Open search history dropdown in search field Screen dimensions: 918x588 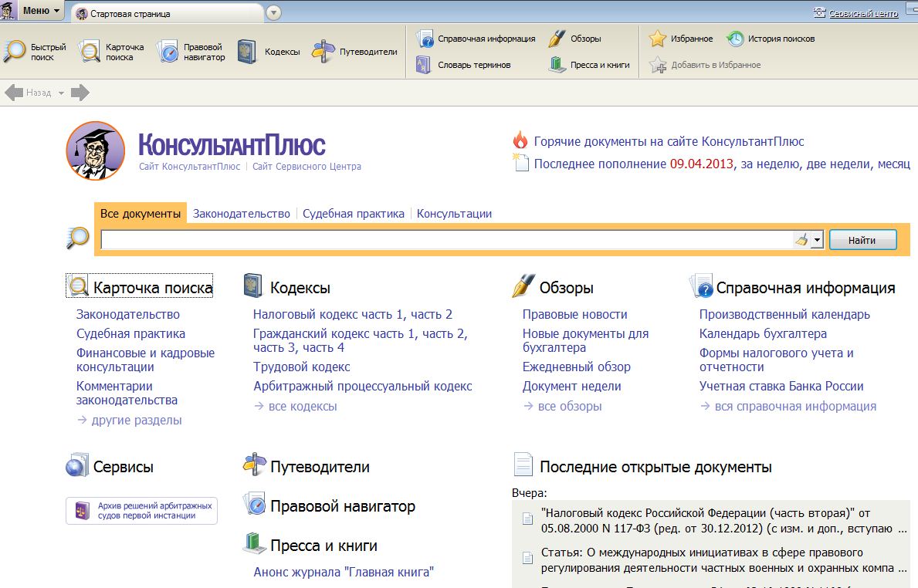[x=818, y=239]
